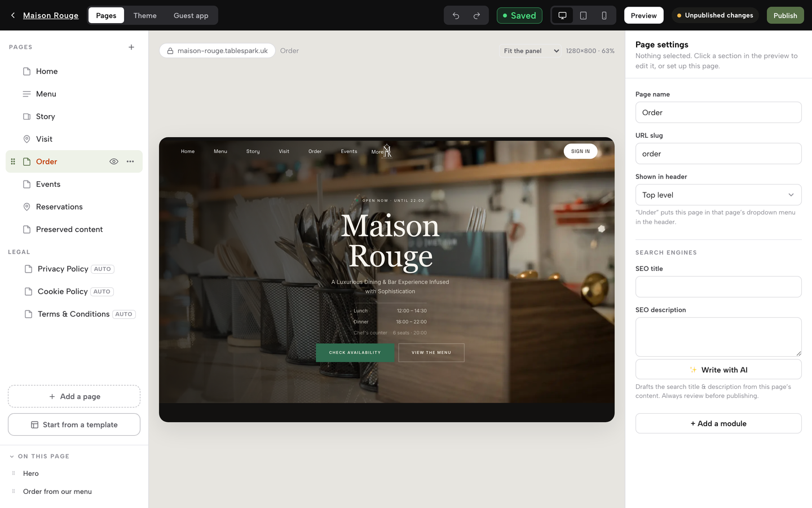Select the Menu page in the list
The width and height of the screenshot is (812, 508).
(74, 94)
